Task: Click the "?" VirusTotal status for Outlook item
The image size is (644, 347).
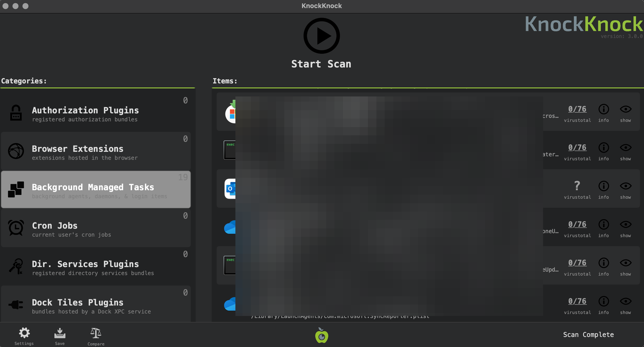Action: pyautogui.click(x=577, y=186)
